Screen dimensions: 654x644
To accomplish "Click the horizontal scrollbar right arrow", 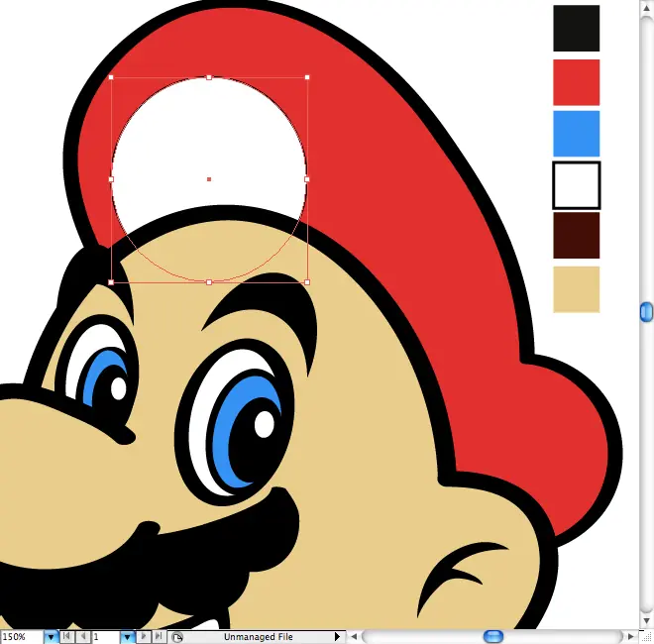I will (x=631, y=636).
